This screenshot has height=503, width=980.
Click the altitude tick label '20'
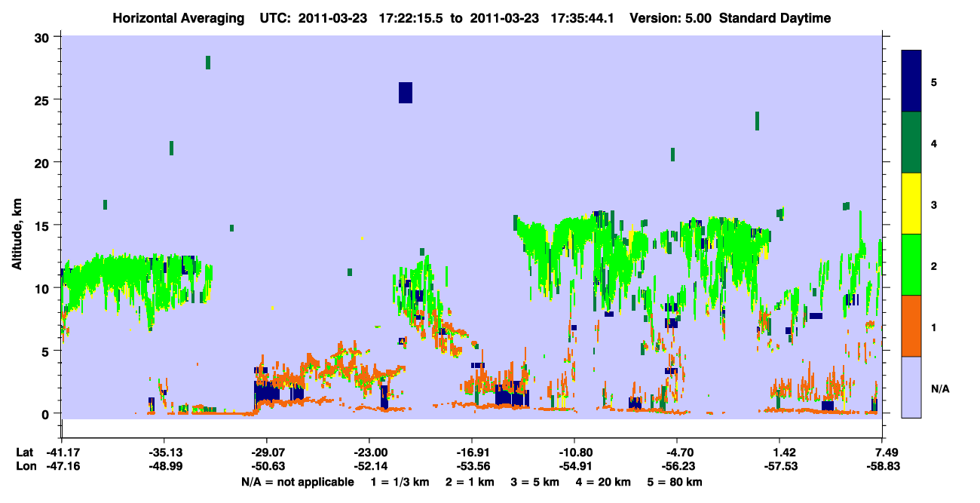(44, 163)
